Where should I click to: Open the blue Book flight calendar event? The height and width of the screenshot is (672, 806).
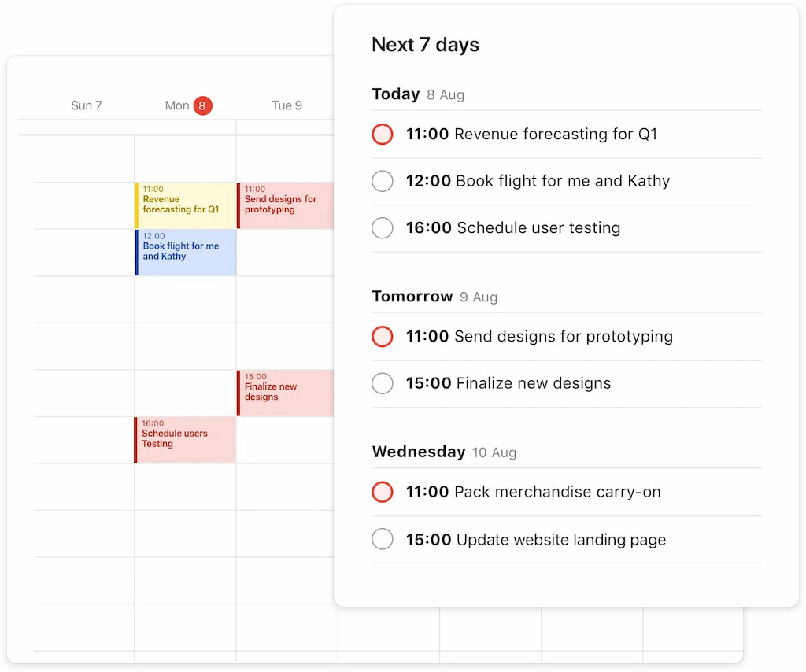click(x=186, y=252)
